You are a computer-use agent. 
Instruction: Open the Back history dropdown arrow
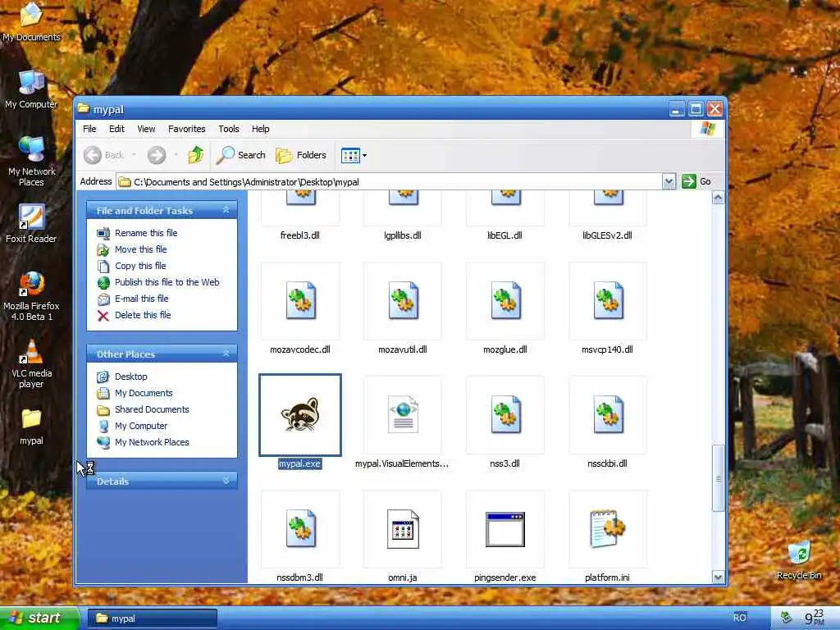click(134, 155)
